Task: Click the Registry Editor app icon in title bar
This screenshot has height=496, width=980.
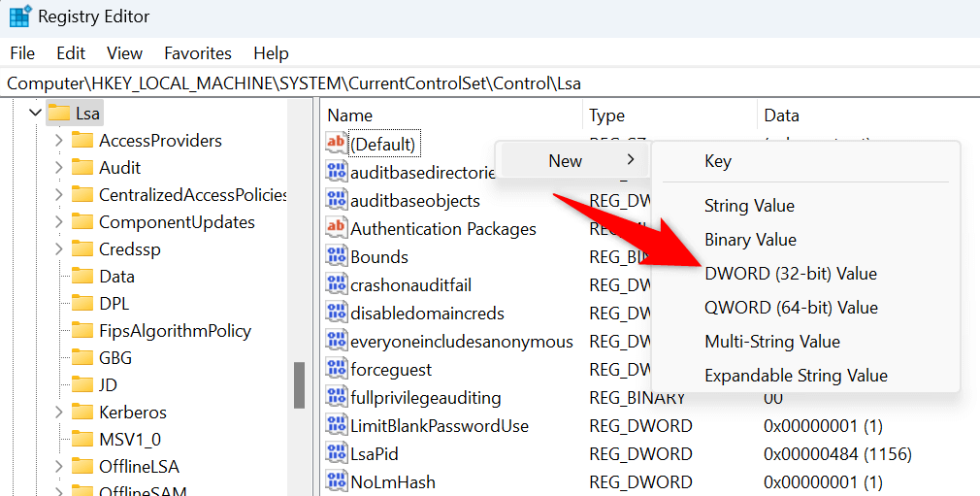Action: point(19,17)
